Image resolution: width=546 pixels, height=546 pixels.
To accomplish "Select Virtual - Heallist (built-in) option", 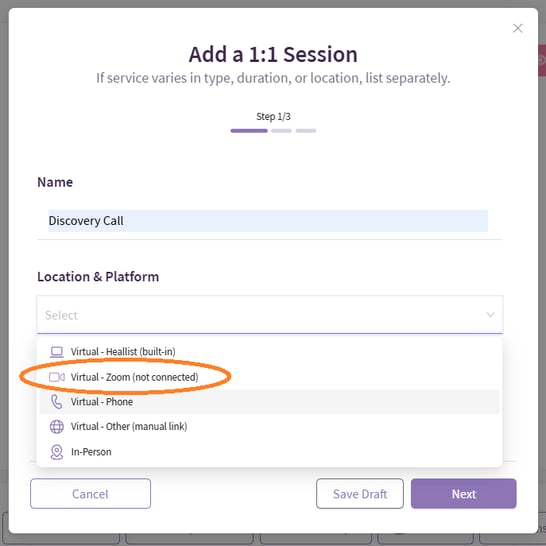I will coord(270,352).
